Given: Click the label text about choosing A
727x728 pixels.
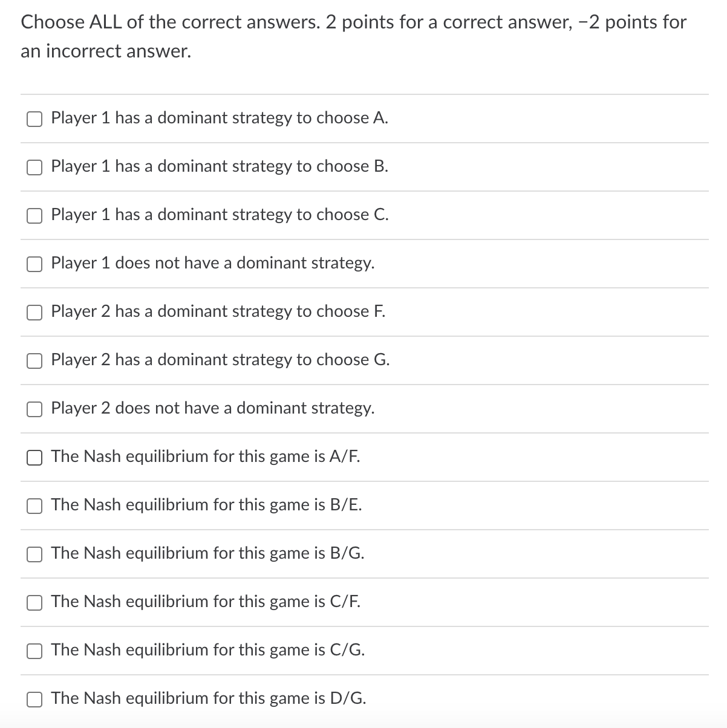Looking at the screenshot, I should pos(219,119).
